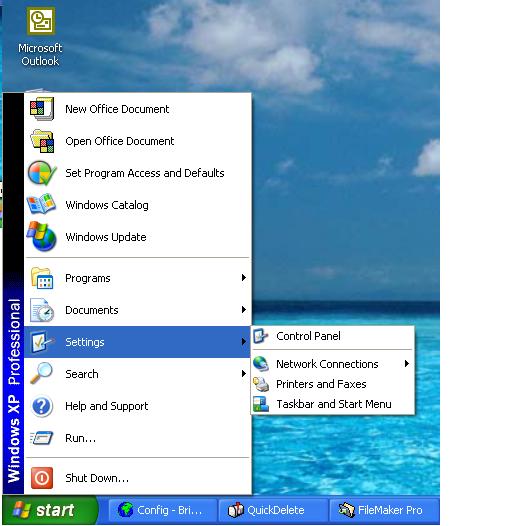Choose Run... from the Start menu

[x=138, y=438]
